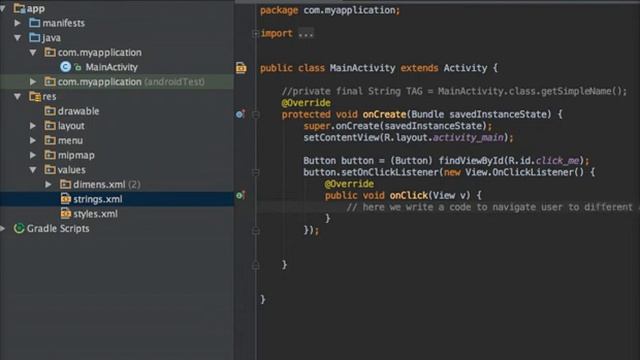Image resolution: width=640 pixels, height=360 pixels.
Task: Click the Gradle Scripts icon
Action: (19, 228)
